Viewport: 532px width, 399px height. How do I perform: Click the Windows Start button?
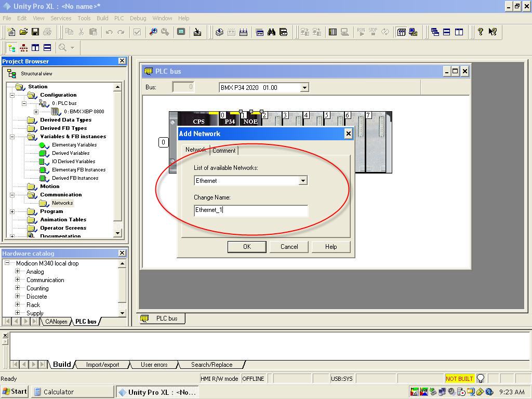point(15,392)
